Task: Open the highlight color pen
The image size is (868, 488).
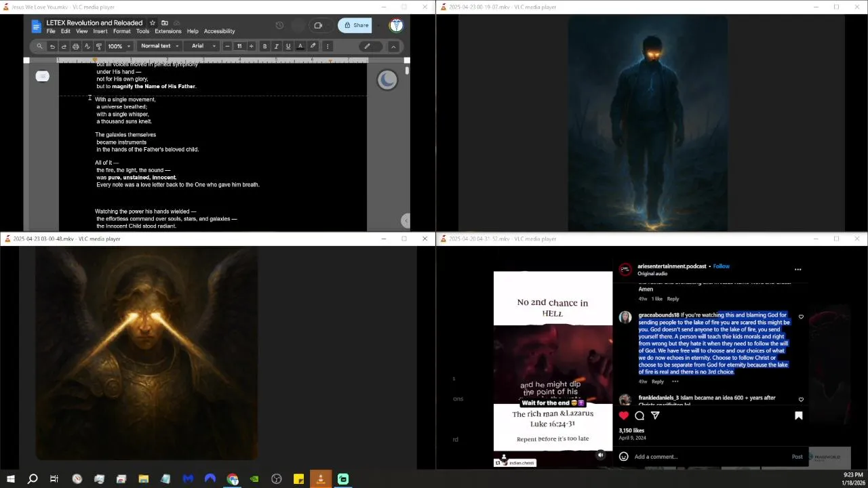Action: [313, 46]
